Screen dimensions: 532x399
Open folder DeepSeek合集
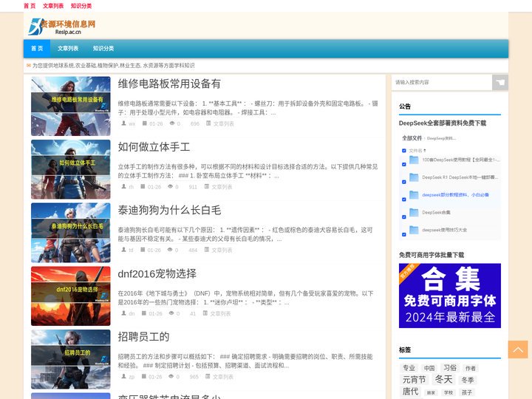coord(436,213)
